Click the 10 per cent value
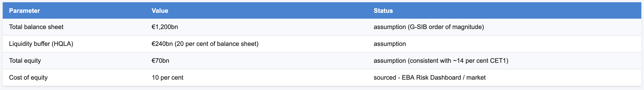The width and height of the screenshot is (644, 90). 168,78
